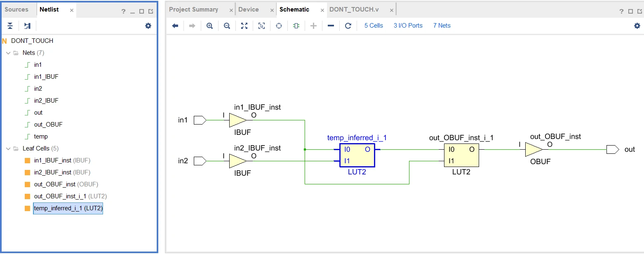Select leaf cell in1_IBUF_inst (IBUF)

point(62,160)
